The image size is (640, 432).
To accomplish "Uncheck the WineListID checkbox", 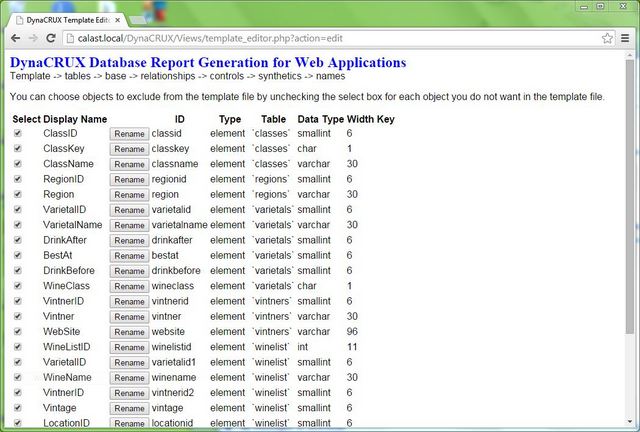I will 18,347.
